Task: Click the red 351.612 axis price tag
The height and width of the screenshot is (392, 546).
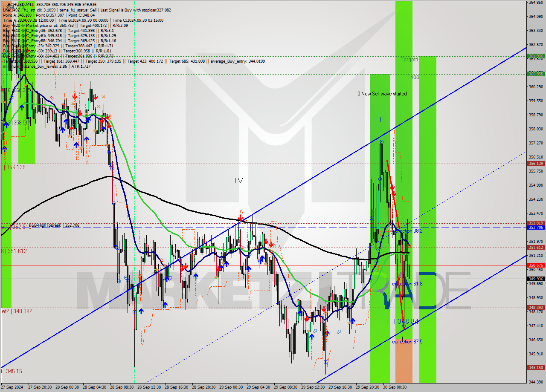Action: [x=536, y=247]
